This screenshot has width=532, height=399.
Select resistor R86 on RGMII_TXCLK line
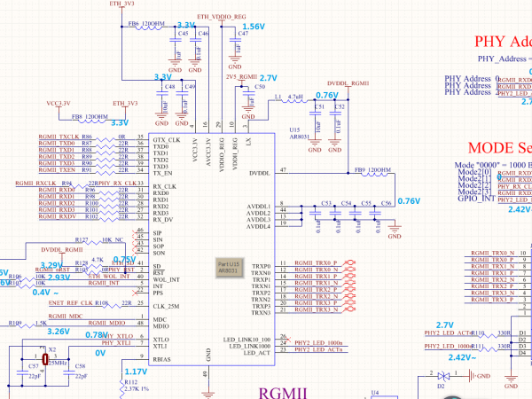click(88, 136)
